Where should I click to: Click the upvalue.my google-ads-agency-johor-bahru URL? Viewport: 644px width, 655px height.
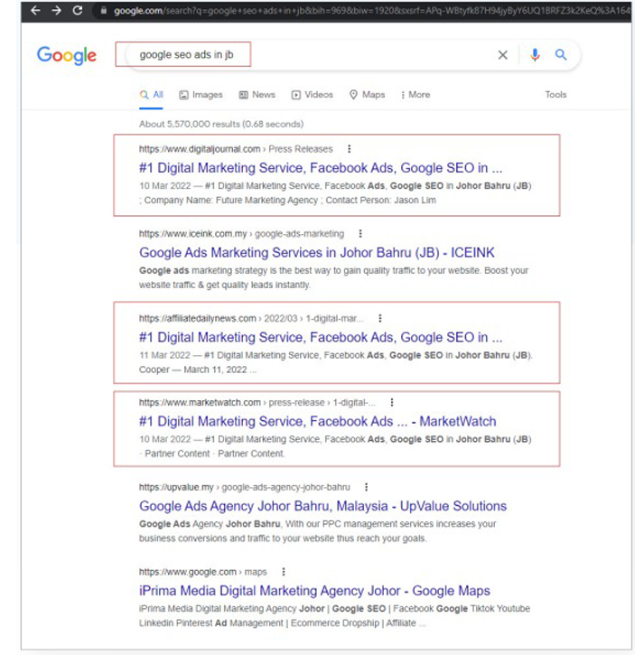244,488
